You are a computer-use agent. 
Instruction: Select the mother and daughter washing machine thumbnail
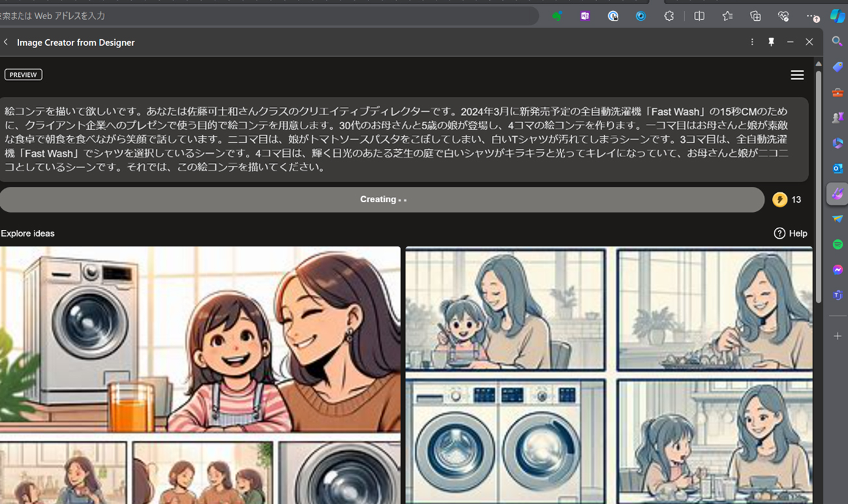(x=200, y=339)
